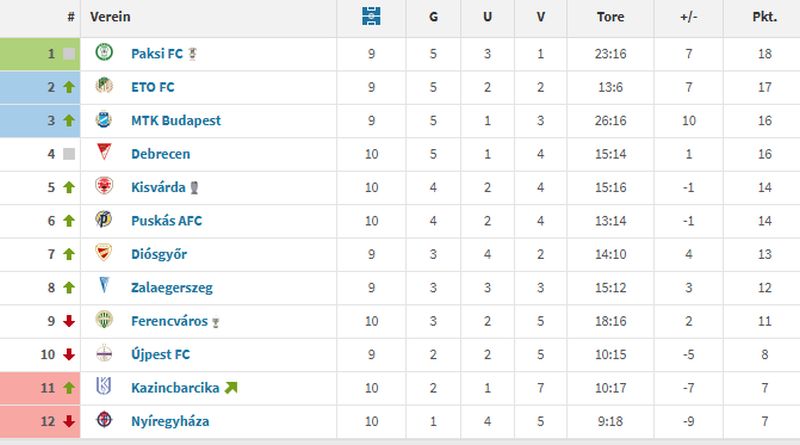Sort by the Tore column header
This screenshot has width=800, height=445.
610,17
